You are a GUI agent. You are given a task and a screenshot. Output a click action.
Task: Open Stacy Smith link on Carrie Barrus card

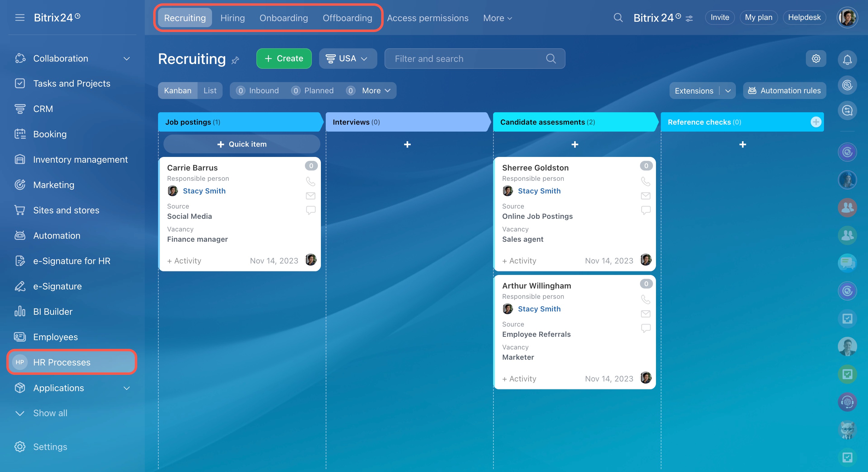[x=204, y=191]
